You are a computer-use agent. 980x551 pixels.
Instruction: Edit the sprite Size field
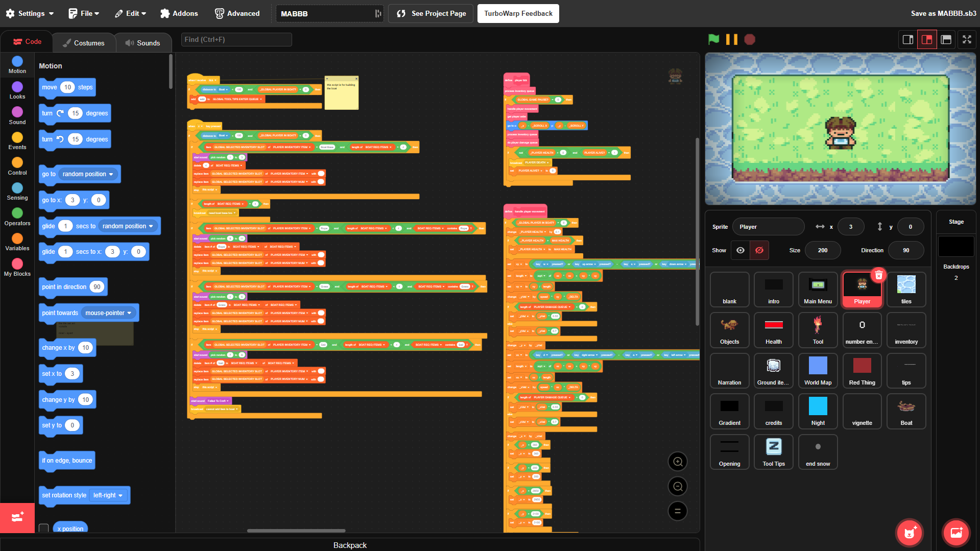[x=823, y=250]
